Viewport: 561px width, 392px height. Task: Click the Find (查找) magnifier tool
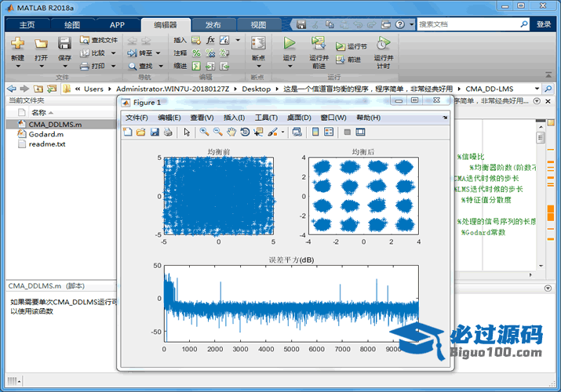140,66
